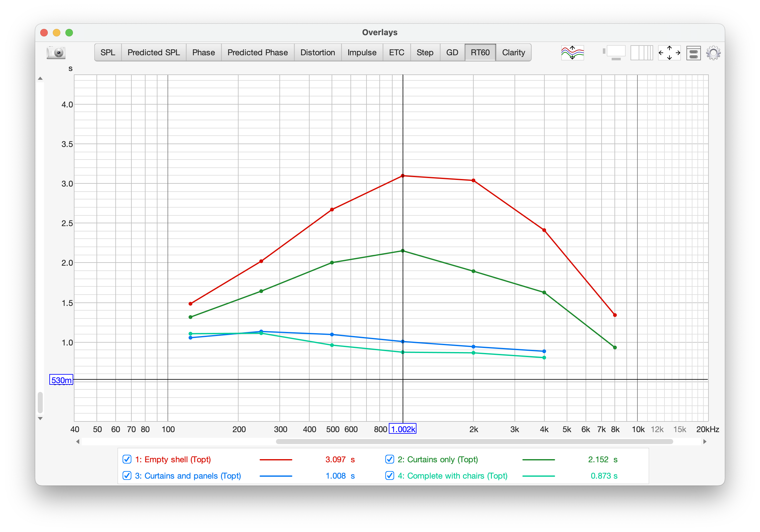The image size is (760, 532).
Task: Click the 2.152 s readout value
Action: (603, 459)
